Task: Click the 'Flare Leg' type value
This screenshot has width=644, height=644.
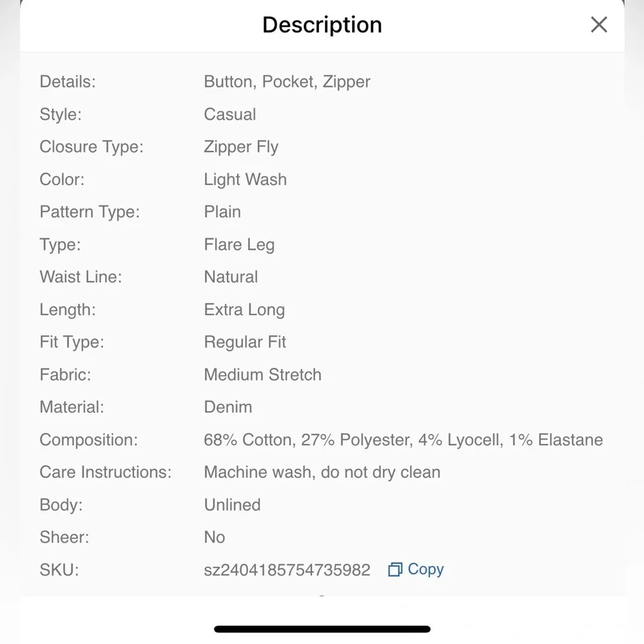Action: 239,245
